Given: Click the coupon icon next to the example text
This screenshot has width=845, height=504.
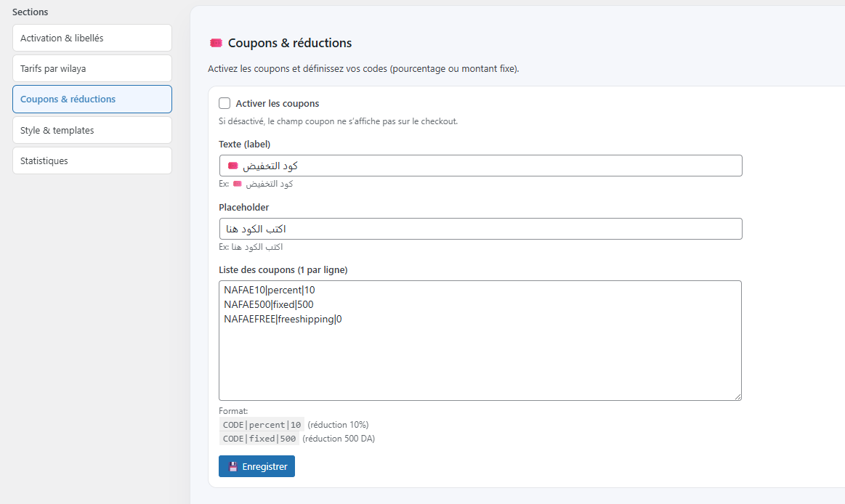Looking at the screenshot, I should point(236,184).
